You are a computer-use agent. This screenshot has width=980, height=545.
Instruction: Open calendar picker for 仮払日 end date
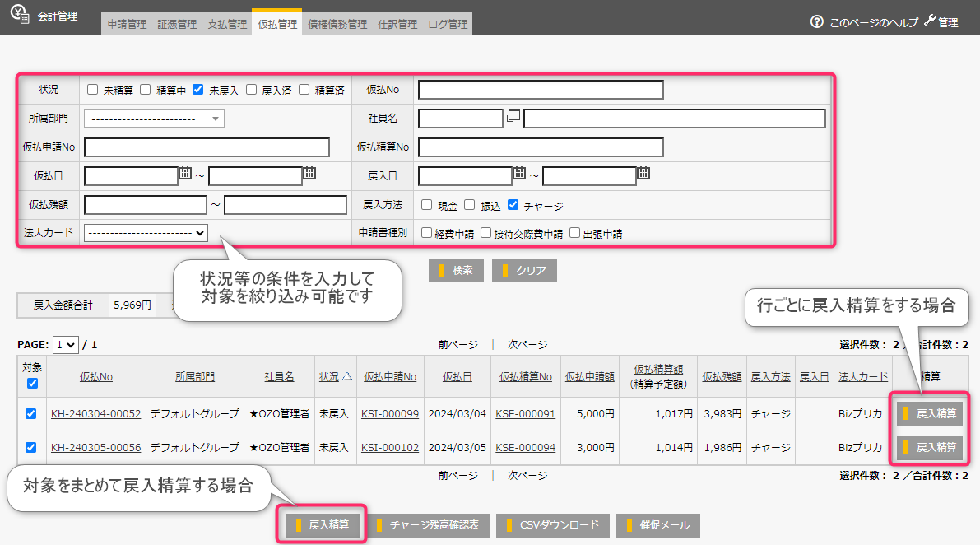point(309,173)
